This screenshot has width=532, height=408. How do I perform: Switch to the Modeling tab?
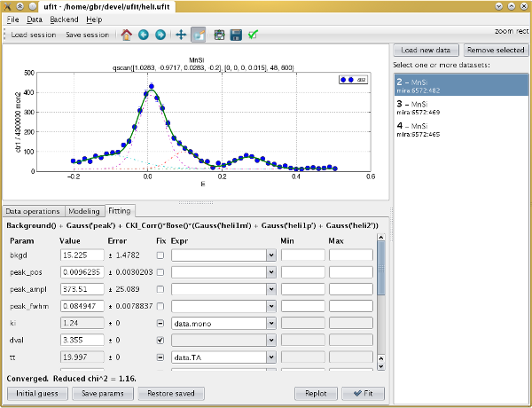(84, 211)
